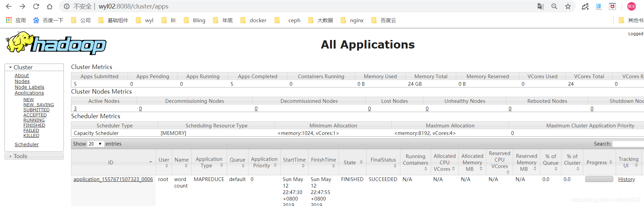Open the Nodes link in sidebar
Viewport: 644px width, 206px height.
(x=22, y=81)
